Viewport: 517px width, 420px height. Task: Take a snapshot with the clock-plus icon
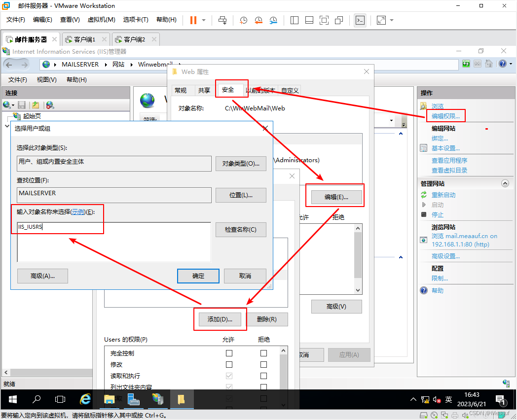(x=243, y=20)
